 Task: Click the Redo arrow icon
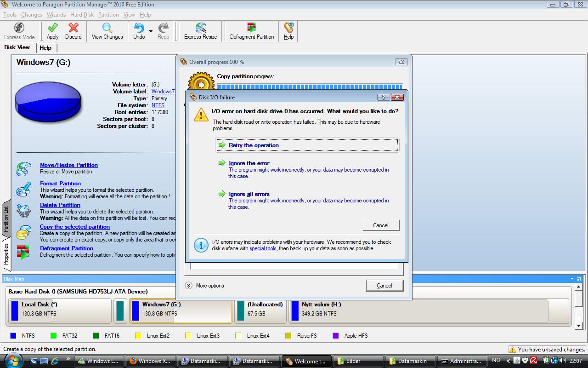tap(163, 28)
